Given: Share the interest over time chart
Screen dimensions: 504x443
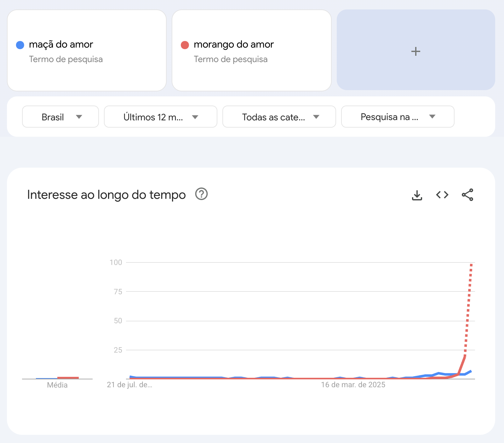Looking at the screenshot, I should [x=467, y=195].
